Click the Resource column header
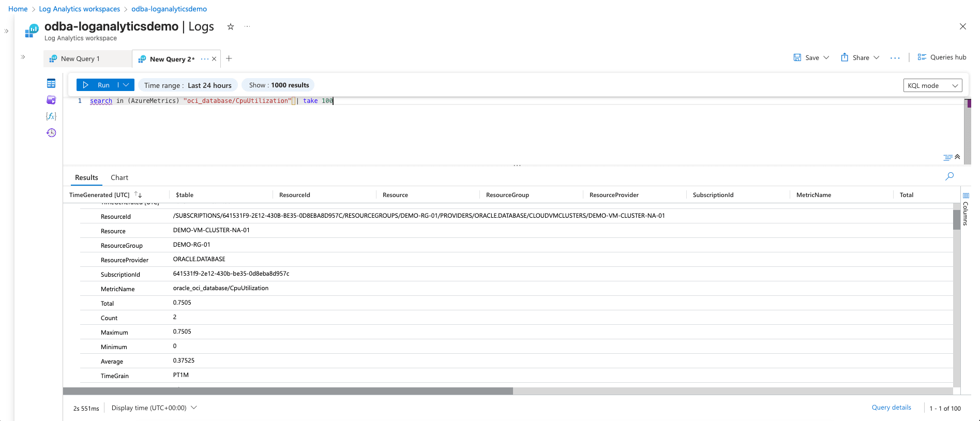The image size is (980, 421). (395, 195)
